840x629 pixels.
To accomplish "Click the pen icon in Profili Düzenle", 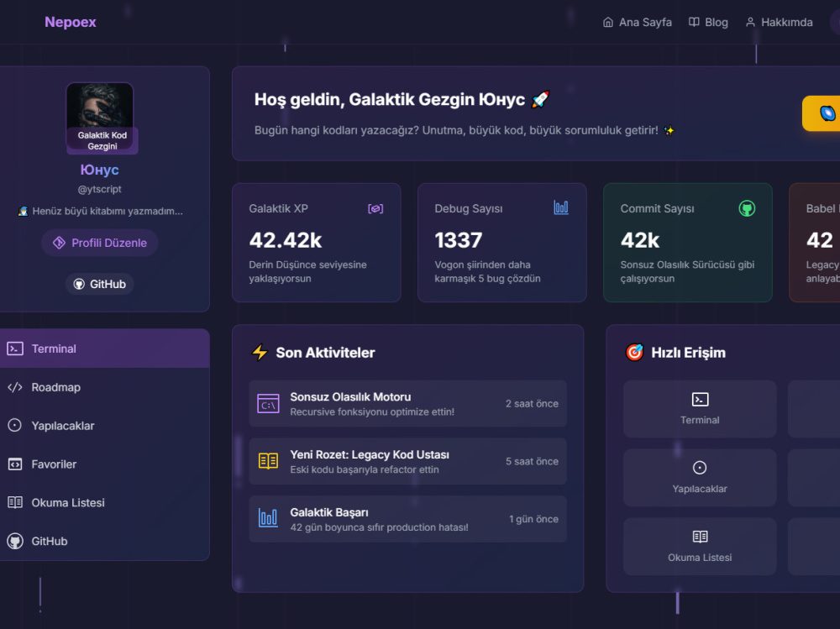I will point(59,243).
